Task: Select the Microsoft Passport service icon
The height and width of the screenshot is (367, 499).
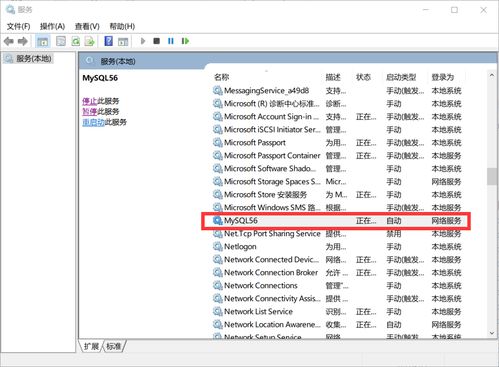Action: click(218, 143)
